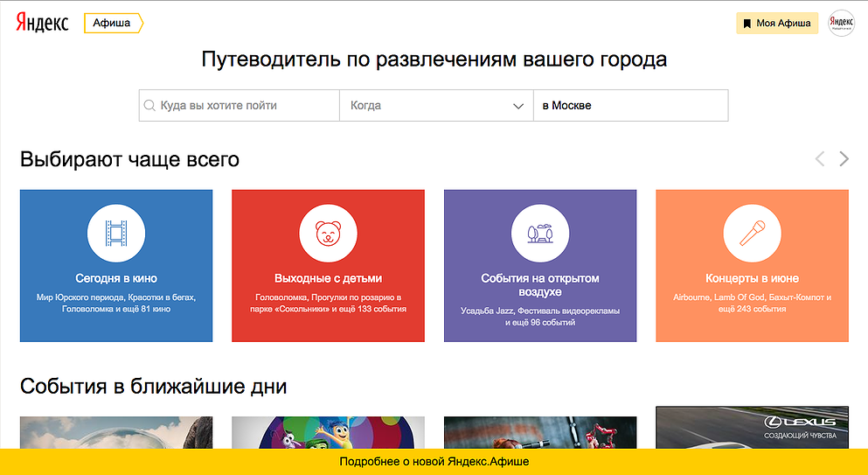Open 'События на открытом воздухе' title
The width and height of the screenshot is (868, 475).
540,285
